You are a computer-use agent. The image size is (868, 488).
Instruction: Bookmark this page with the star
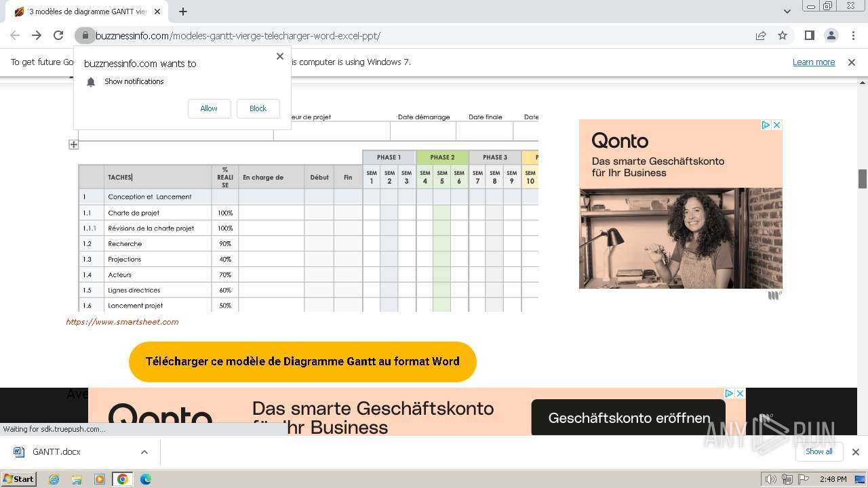pyautogui.click(x=783, y=36)
